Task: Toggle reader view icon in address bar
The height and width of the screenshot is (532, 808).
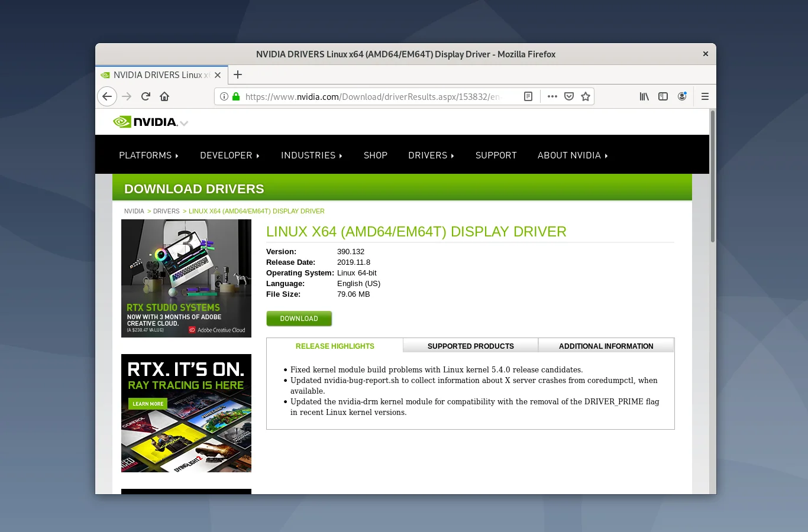Action: coord(528,96)
